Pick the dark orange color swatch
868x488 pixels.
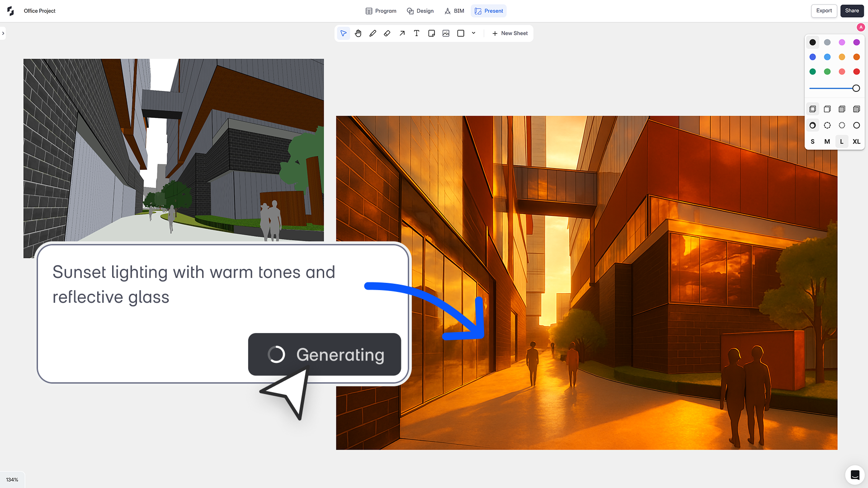856,57
